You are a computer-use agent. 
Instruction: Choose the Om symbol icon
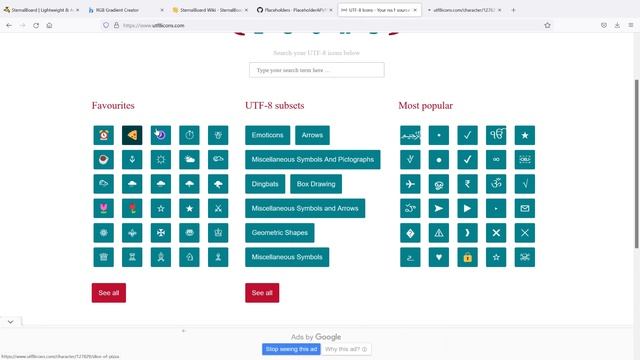496,184
